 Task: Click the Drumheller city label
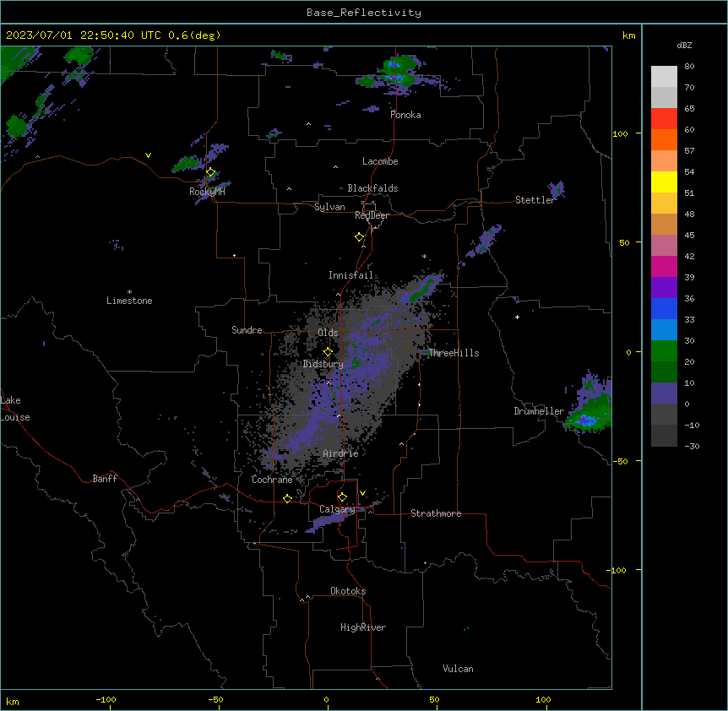pos(539,411)
